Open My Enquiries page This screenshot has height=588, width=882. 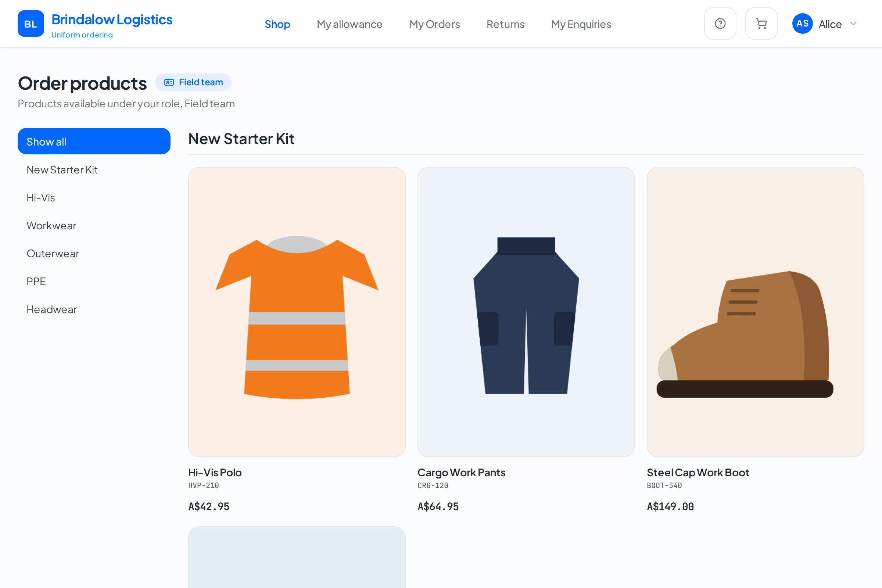pyautogui.click(x=581, y=24)
